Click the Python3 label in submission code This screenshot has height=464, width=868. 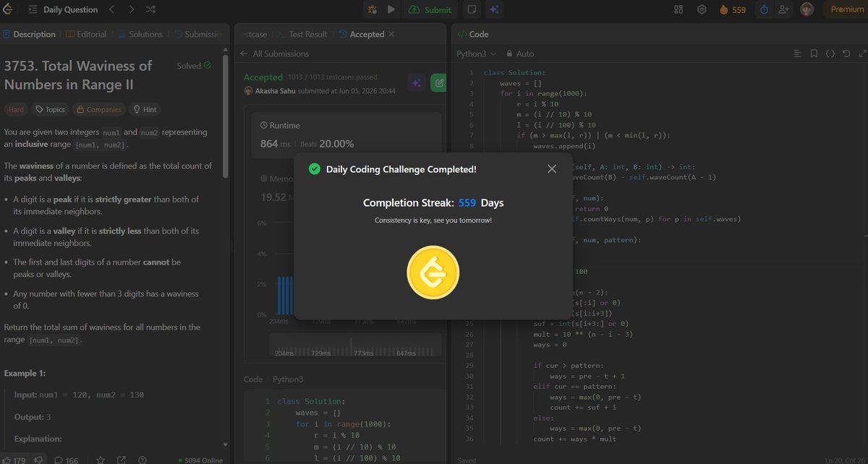pyautogui.click(x=288, y=379)
